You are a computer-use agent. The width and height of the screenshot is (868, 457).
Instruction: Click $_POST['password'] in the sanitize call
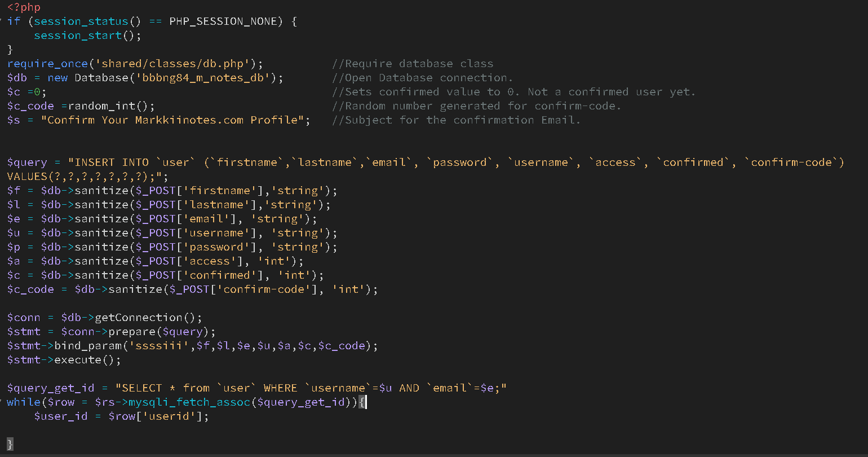[x=196, y=247]
